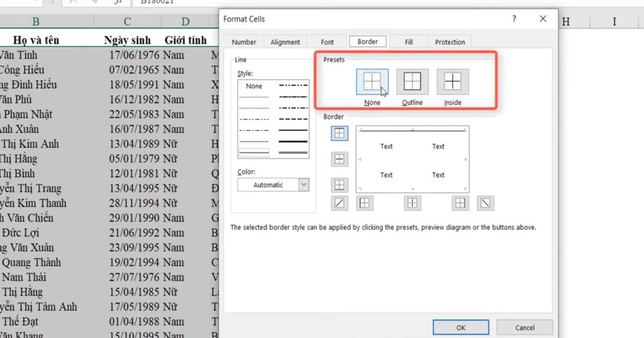Toggle the bottom border button
The width and height of the screenshot is (644, 338).
click(x=339, y=185)
